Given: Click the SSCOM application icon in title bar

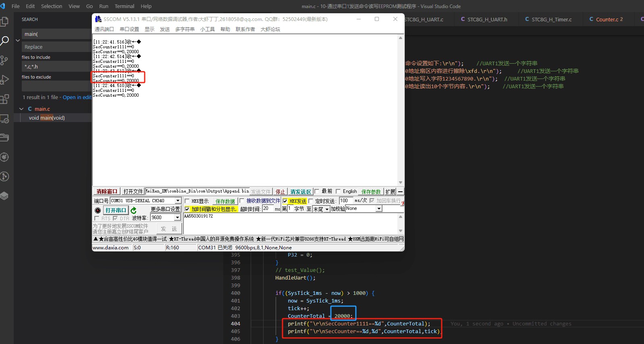Looking at the screenshot, I should click(98, 19).
